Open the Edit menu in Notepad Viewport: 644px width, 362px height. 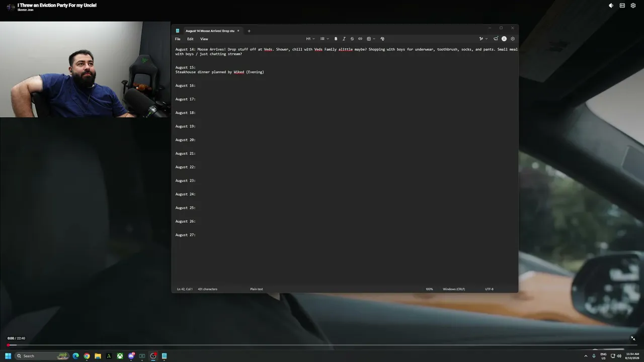(190, 39)
